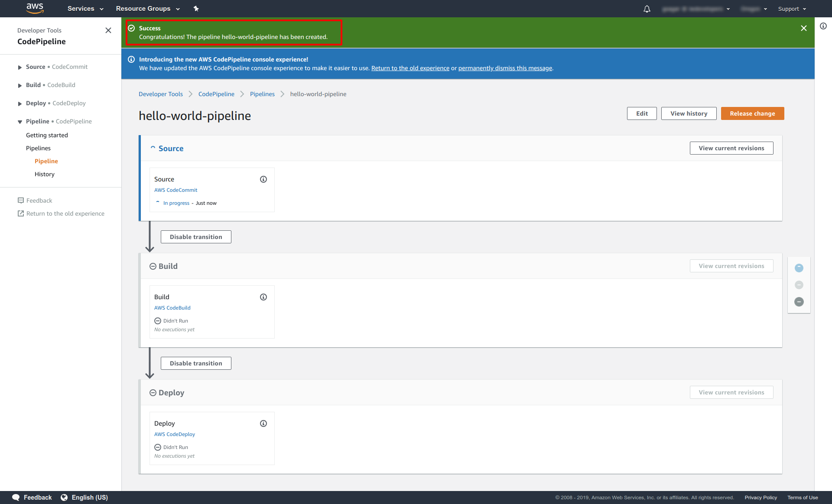Open History sidebar item

coord(45,174)
